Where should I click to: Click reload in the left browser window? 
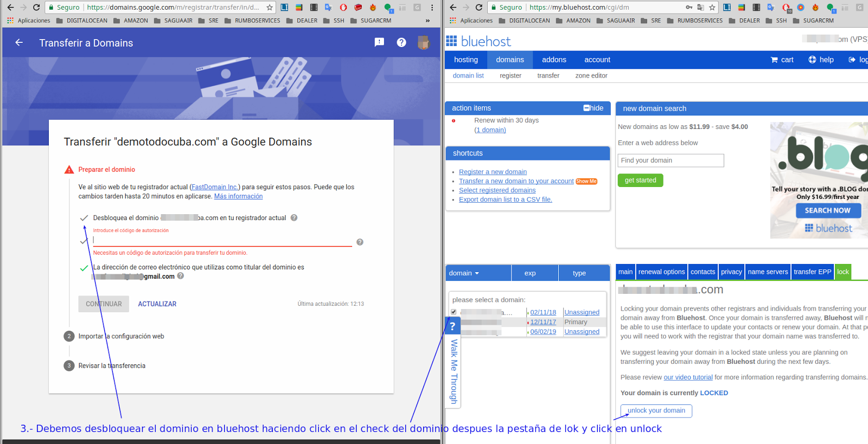point(36,8)
